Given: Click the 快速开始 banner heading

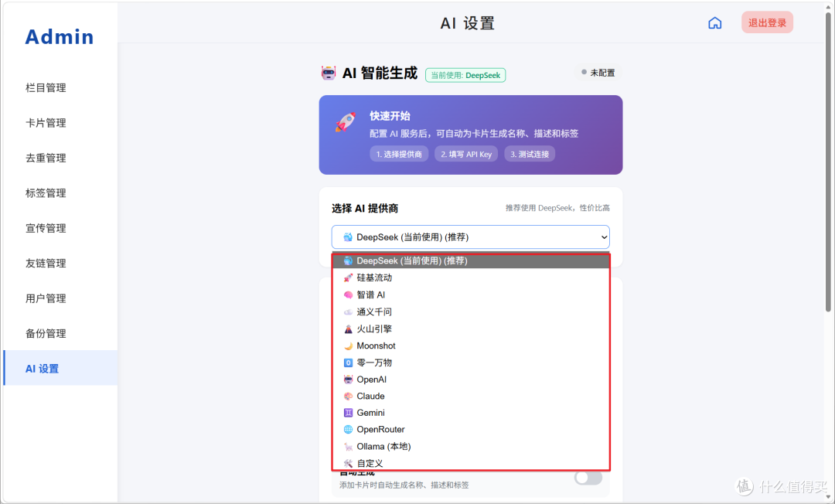Looking at the screenshot, I should click(390, 116).
